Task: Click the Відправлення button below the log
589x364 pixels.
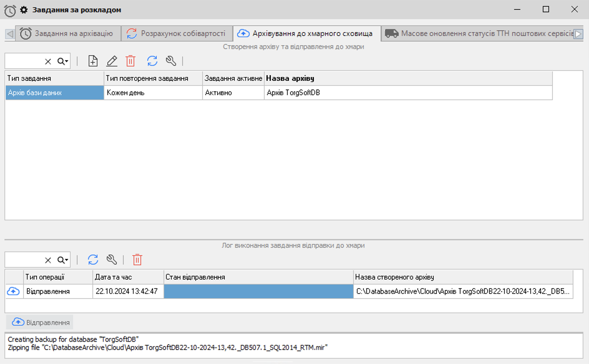Action: pos(40,322)
